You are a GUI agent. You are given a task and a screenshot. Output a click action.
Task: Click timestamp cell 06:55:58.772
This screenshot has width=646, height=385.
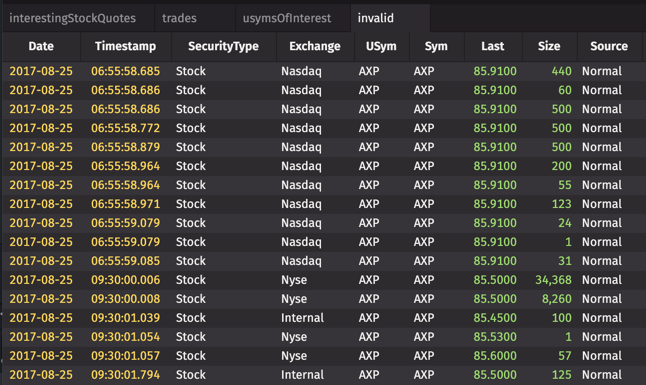(125, 128)
